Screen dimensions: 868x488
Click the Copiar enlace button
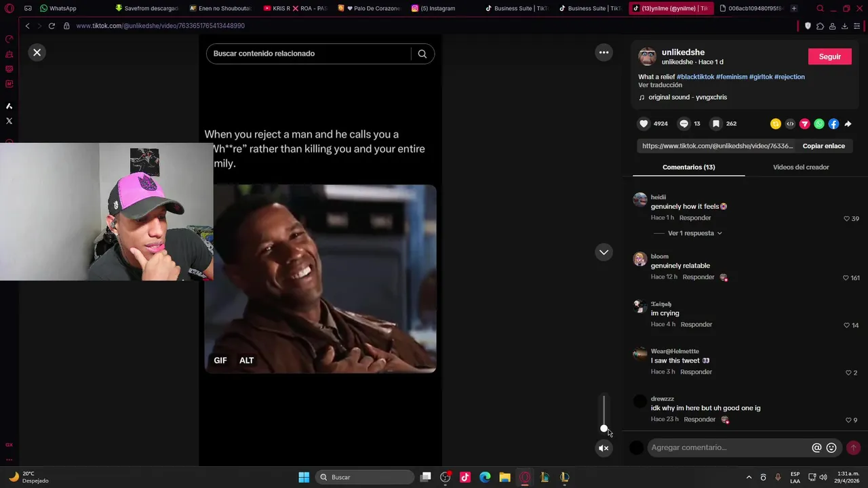tap(823, 146)
